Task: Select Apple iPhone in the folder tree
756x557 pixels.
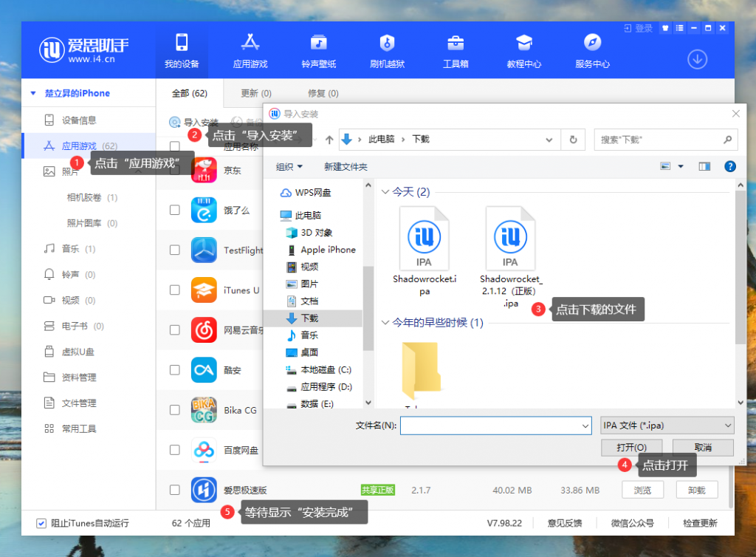Action: coord(328,250)
